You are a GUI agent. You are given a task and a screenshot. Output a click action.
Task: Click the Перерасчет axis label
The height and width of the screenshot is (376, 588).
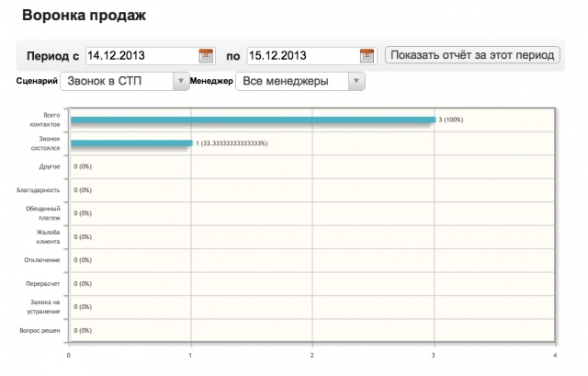click(x=43, y=284)
